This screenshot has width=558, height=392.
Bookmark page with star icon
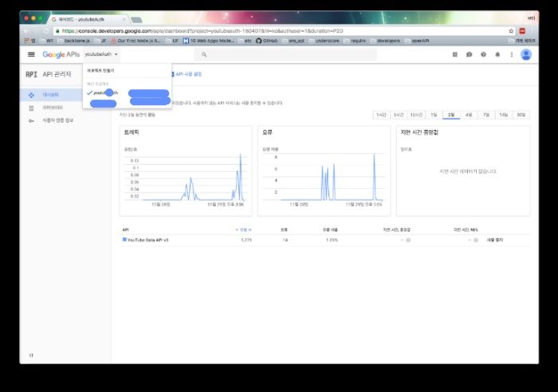click(511, 31)
